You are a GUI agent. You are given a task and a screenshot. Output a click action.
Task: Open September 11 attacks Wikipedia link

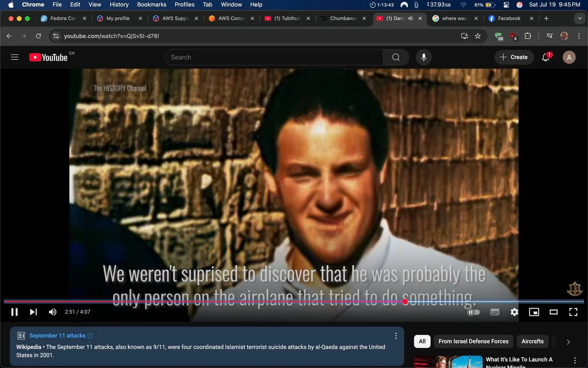coord(61,335)
